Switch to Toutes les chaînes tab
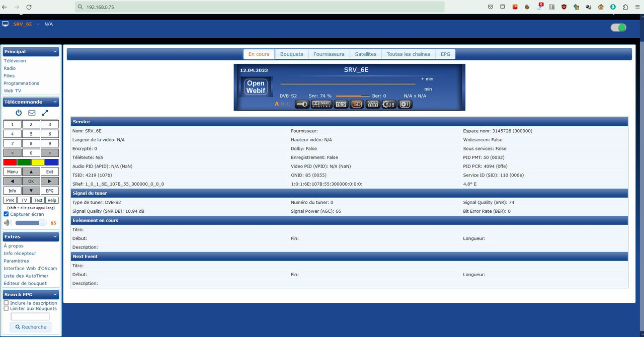This screenshot has height=337, width=644. 409,54
